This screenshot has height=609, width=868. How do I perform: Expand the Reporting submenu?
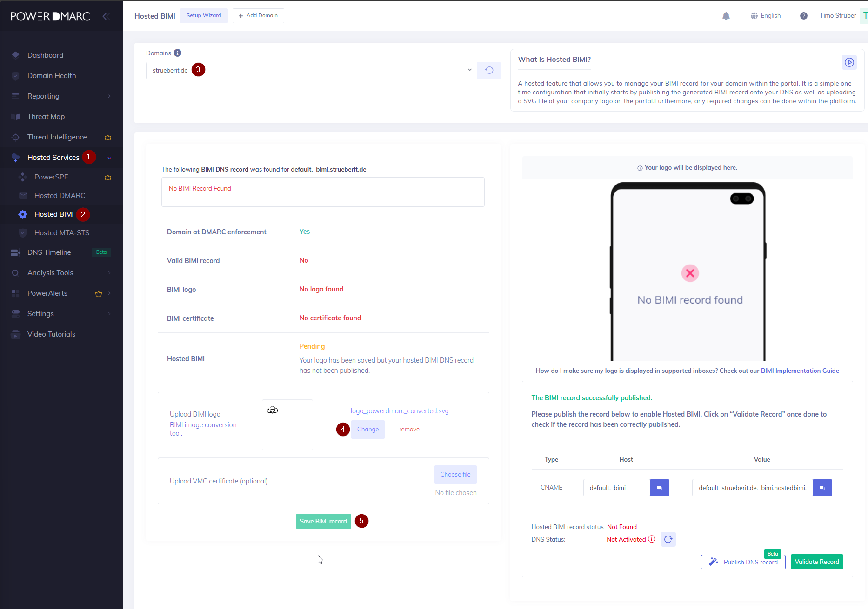[x=109, y=96]
